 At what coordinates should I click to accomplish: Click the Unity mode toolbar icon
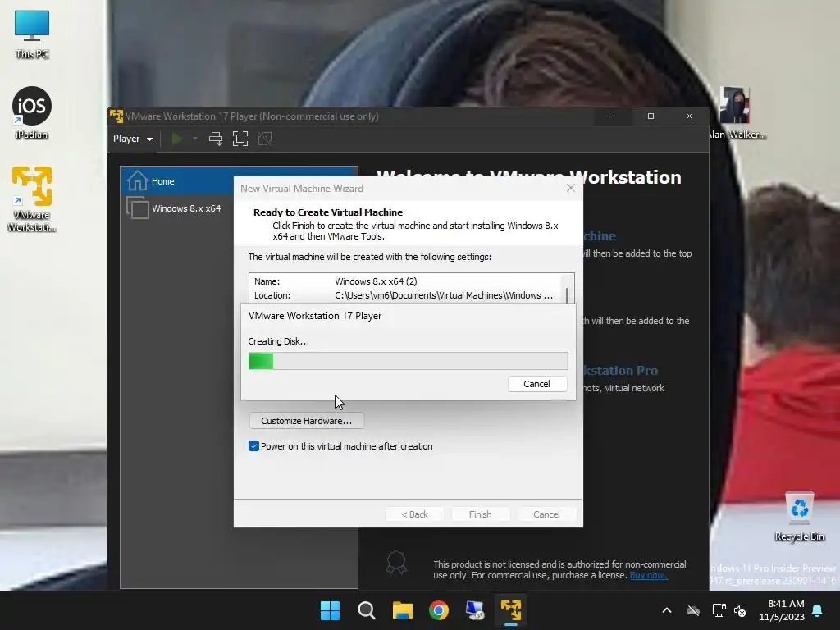(x=265, y=139)
